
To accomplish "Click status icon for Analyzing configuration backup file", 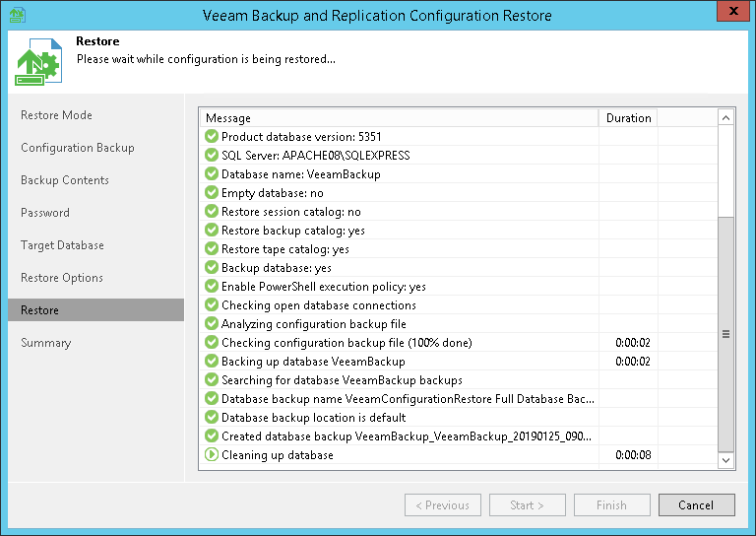I will click(211, 324).
